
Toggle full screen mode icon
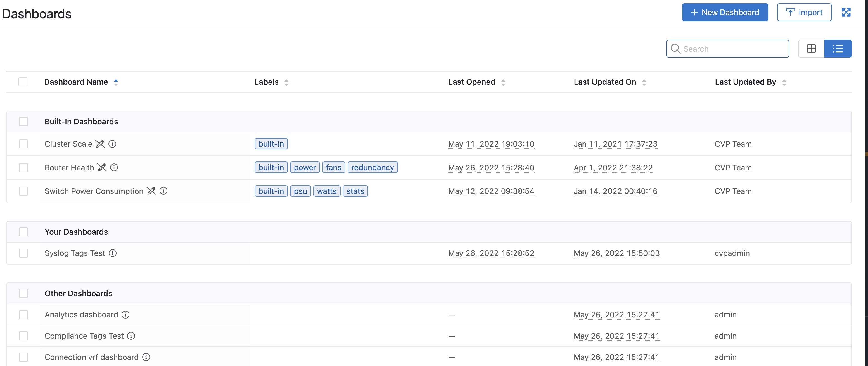point(846,13)
